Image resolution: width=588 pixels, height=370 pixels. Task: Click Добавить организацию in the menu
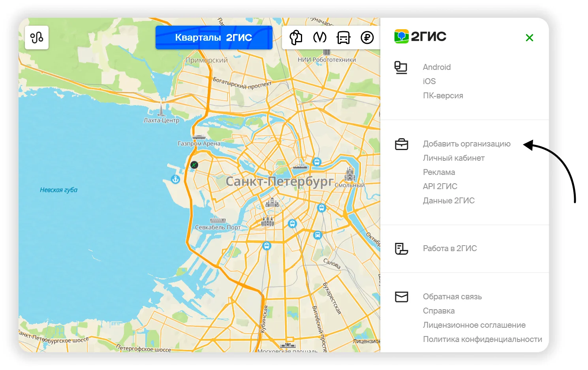pyautogui.click(x=467, y=144)
